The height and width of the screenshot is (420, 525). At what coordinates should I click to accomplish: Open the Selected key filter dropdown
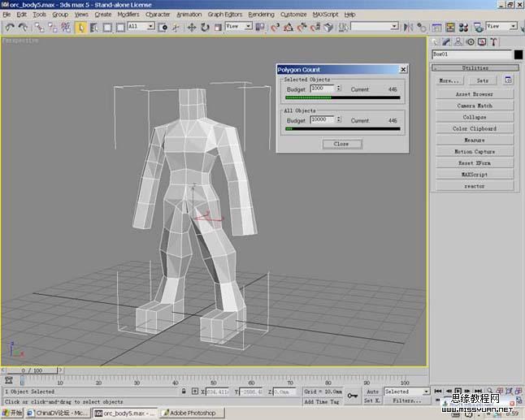coord(407,392)
